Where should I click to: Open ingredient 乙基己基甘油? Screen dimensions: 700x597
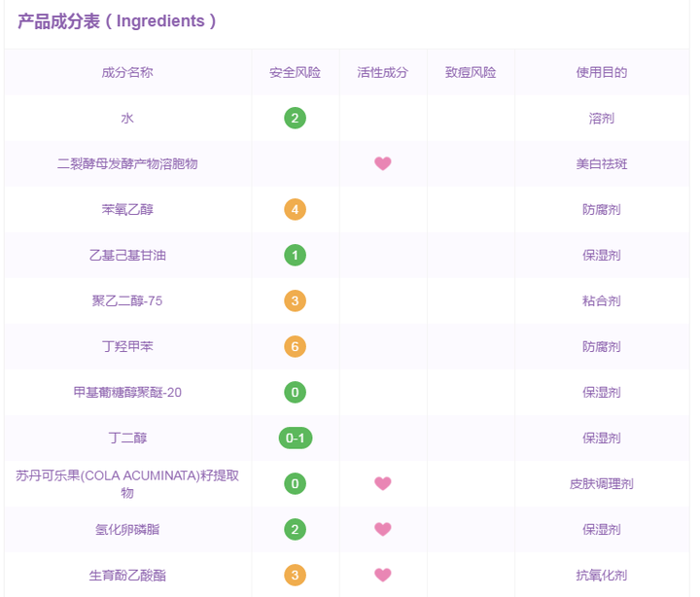pos(127,256)
